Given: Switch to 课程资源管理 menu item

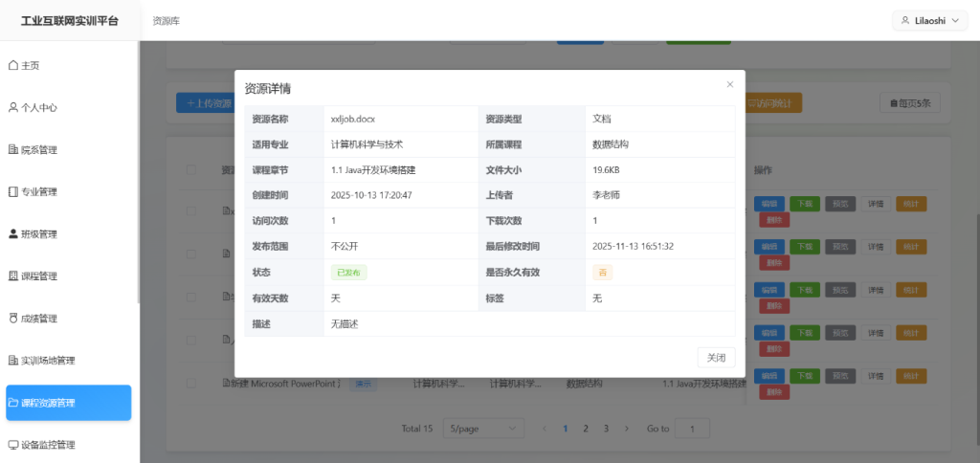Looking at the screenshot, I should click(68, 403).
